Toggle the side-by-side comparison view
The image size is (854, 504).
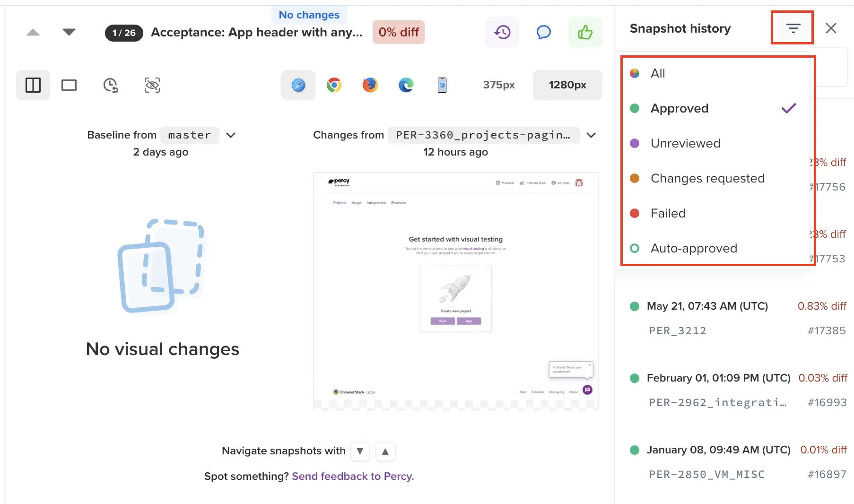pos(33,85)
